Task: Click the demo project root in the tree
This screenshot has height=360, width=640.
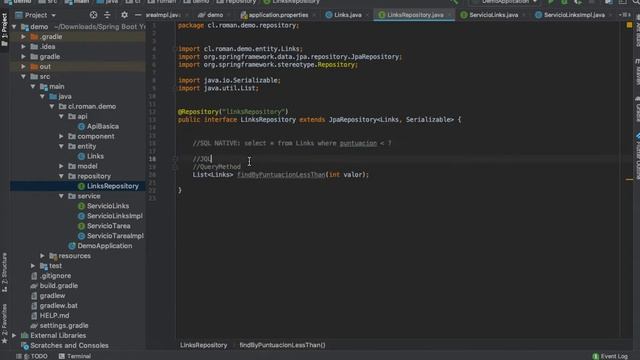Action: tap(39, 27)
